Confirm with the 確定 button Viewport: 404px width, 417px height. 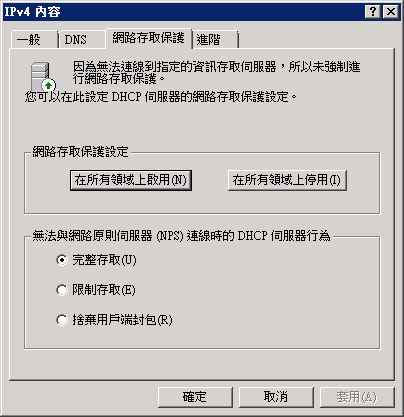[195, 397]
